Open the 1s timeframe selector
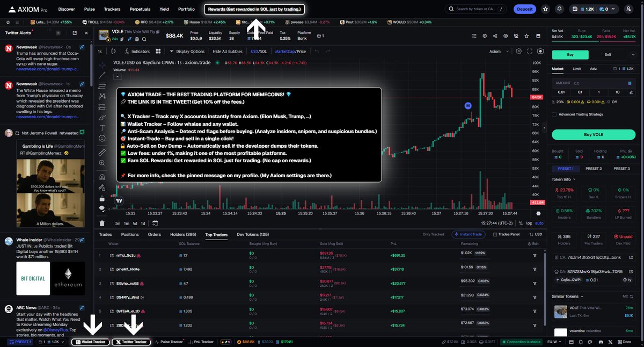Viewport: 644px width, 347px height. [x=99, y=51]
